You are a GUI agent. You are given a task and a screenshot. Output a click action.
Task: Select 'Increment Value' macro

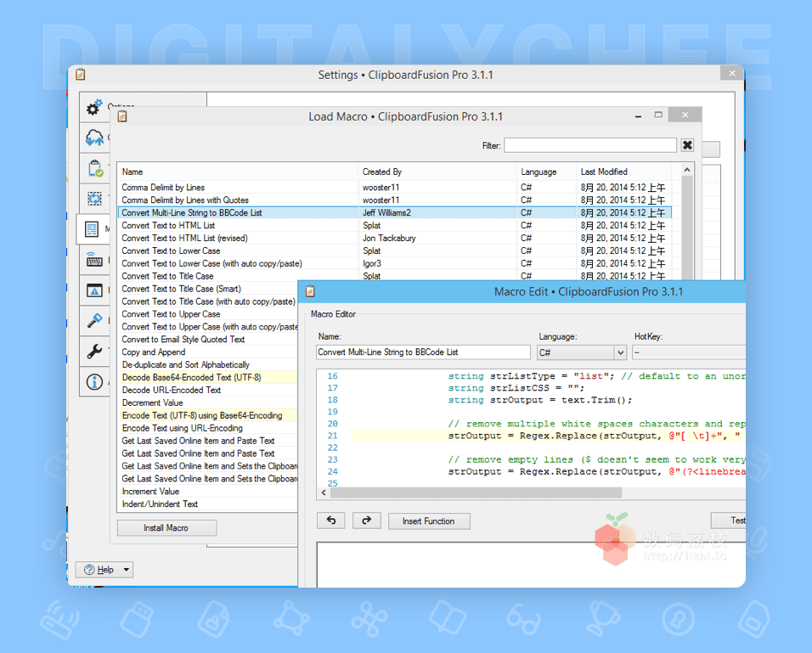[208, 492]
